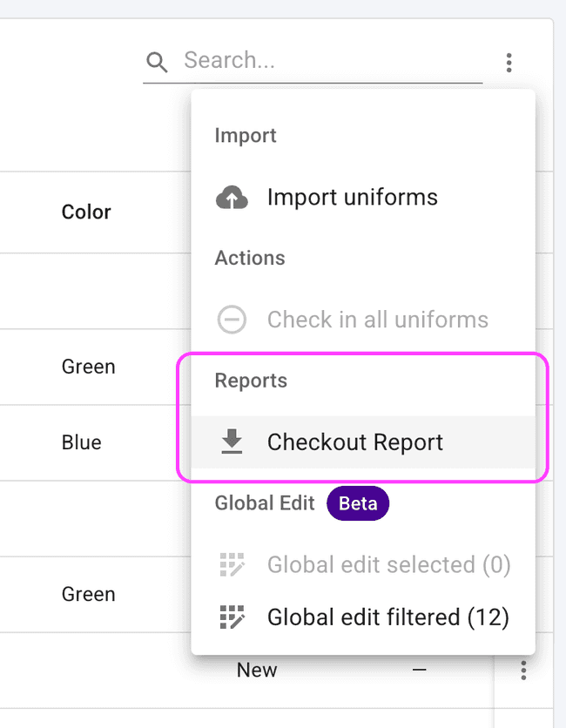Open the row options three-dot menu below the popup
The width and height of the screenshot is (566, 728).
[x=523, y=671]
